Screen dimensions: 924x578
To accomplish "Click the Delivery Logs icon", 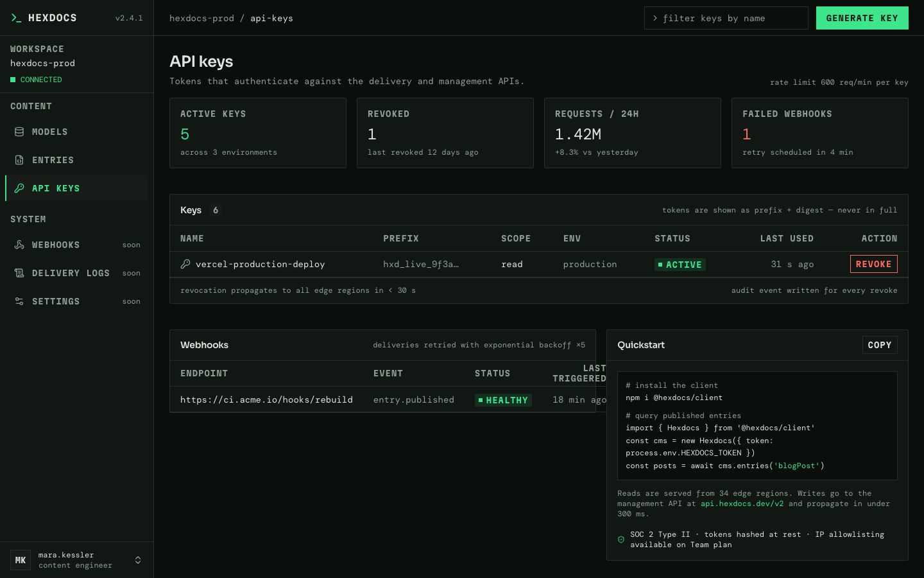I will click(19, 273).
